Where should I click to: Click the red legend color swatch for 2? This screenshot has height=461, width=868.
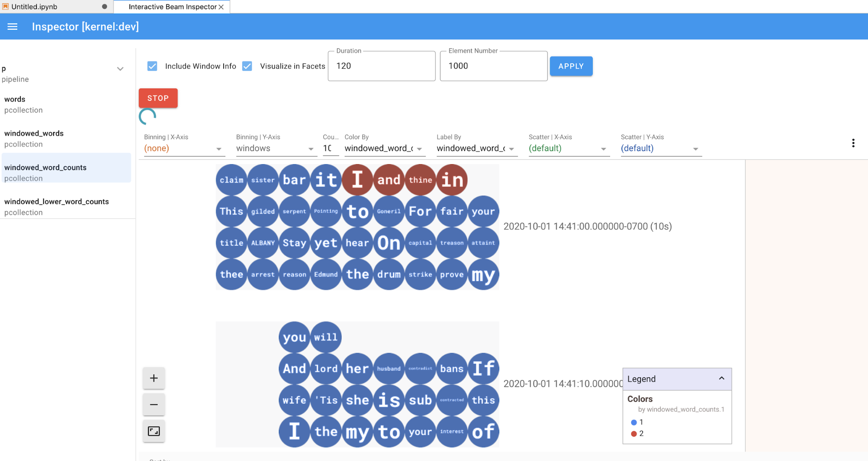click(x=634, y=434)
